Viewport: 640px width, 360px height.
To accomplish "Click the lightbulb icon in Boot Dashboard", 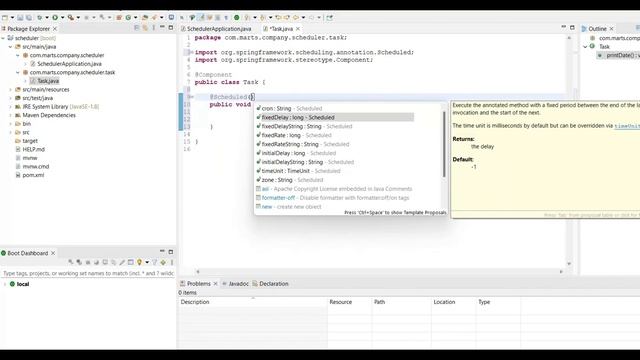I will (140, 262).
